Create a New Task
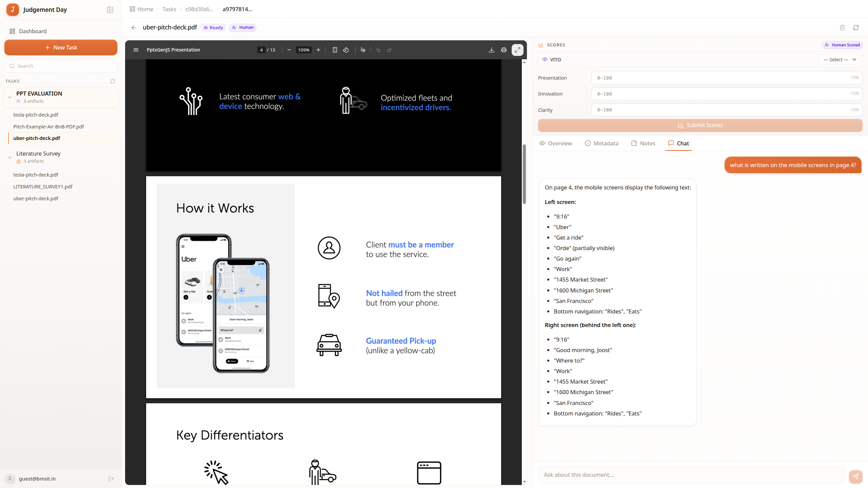Screen dimensions: 868x488 [60, 47]
